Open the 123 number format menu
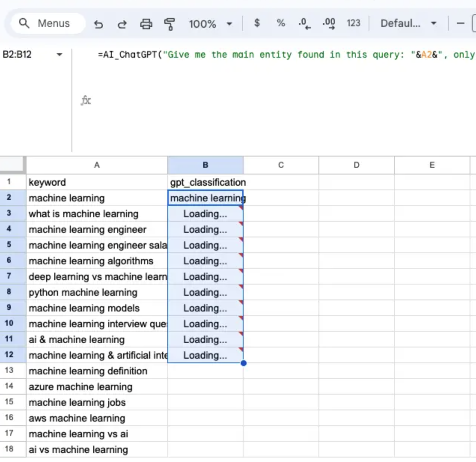The width and height of the screenshot is (476, 462). (353, 23)
